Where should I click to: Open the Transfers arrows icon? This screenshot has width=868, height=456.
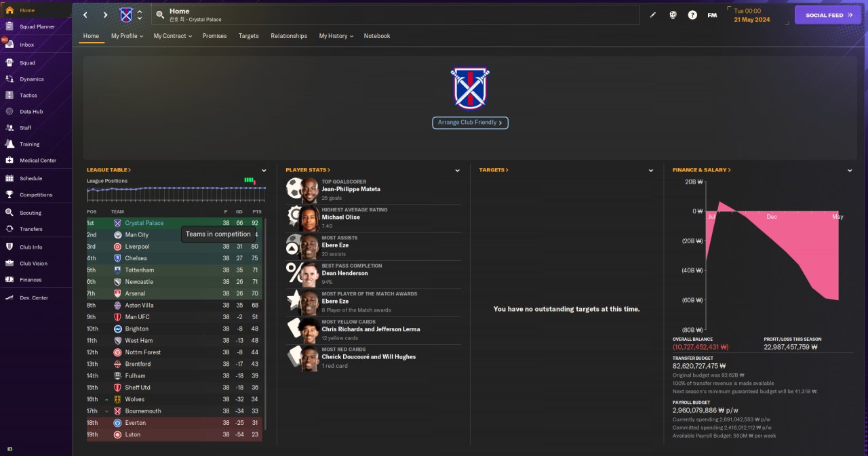(9, 229)
